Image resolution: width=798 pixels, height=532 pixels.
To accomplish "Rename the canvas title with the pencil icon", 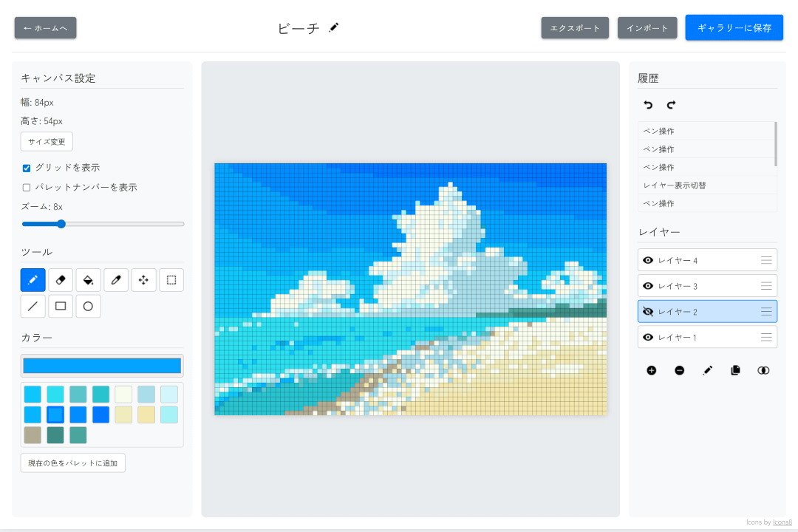I will coord(334,27).
